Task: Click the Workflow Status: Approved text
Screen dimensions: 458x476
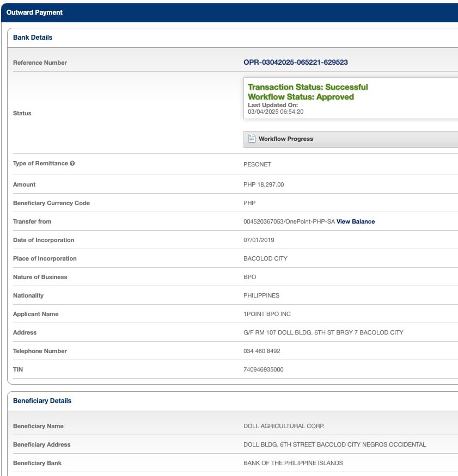Action: coord(301,97)
